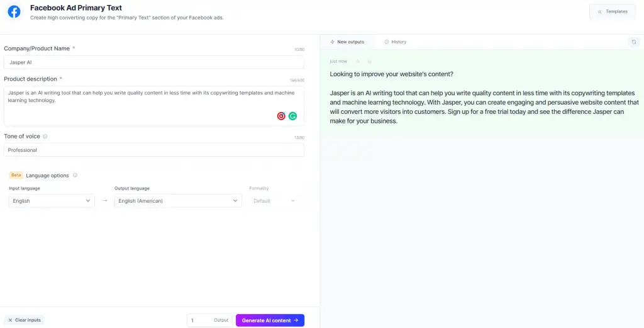The height and width of the screenshot is (328, 644).
Task: Click the 'Facebook Ad Primary Text' heading
Action: point(76,8)
